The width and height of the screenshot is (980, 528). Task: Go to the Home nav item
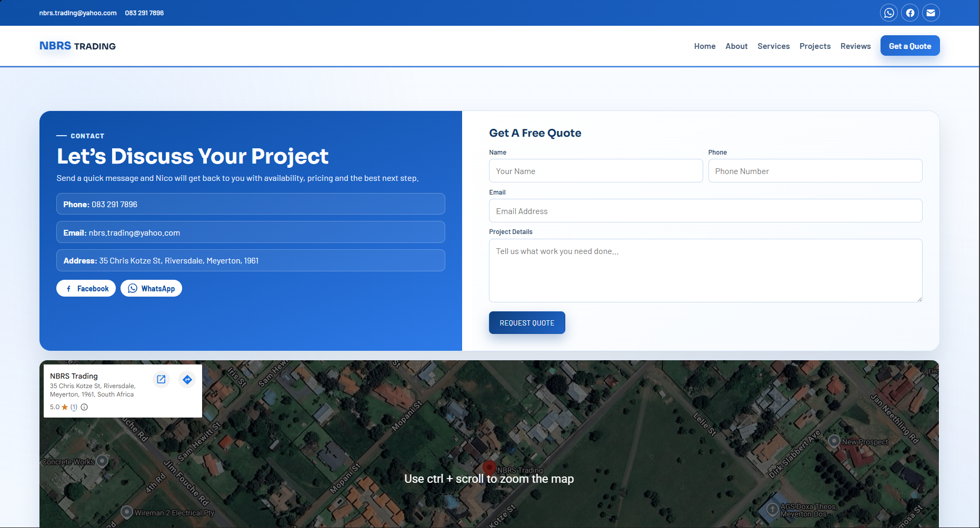click(x=705, y=46)
